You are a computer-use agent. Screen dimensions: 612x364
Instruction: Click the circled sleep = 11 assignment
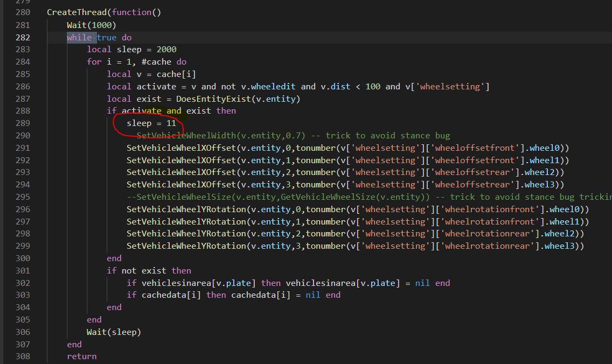(151, 123)
